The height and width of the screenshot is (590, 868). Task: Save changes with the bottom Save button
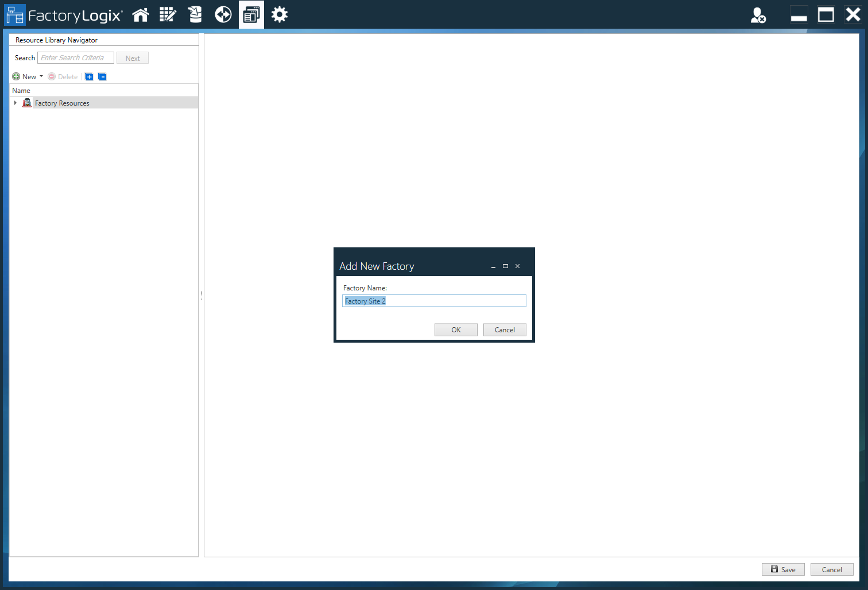[x=783, y=569]
